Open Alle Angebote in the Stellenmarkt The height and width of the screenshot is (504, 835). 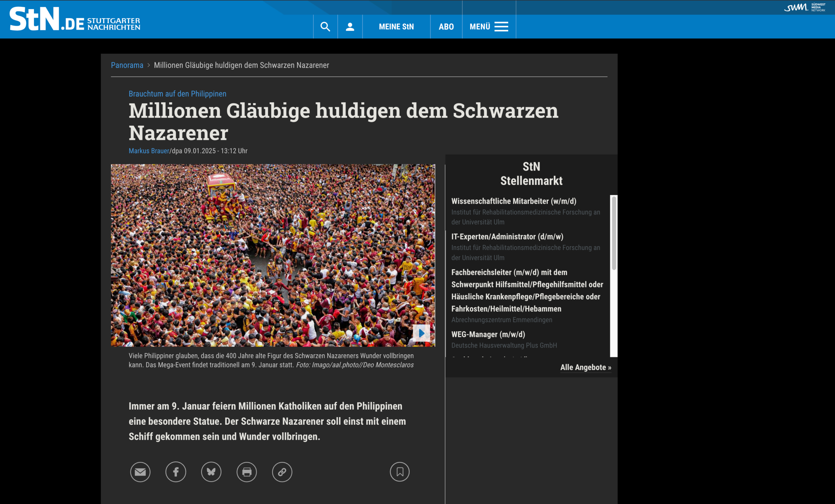[x=585, y=367]
